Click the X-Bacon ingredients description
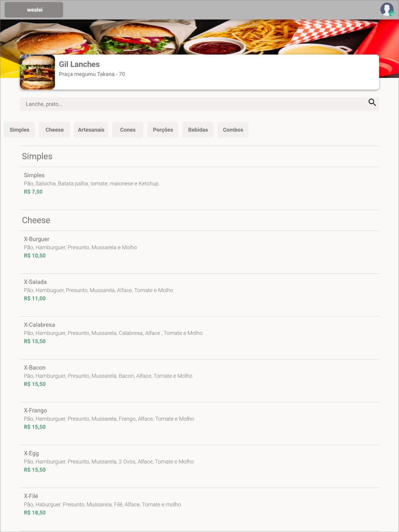The width and height of the screenshot is (399, 532). point(108,376)
